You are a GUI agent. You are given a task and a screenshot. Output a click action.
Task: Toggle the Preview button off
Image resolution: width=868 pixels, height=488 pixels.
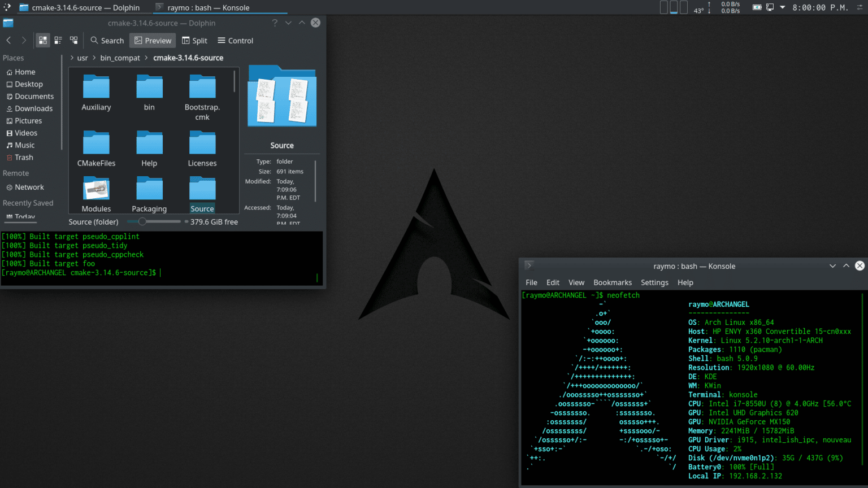click(x=152, y=40)
